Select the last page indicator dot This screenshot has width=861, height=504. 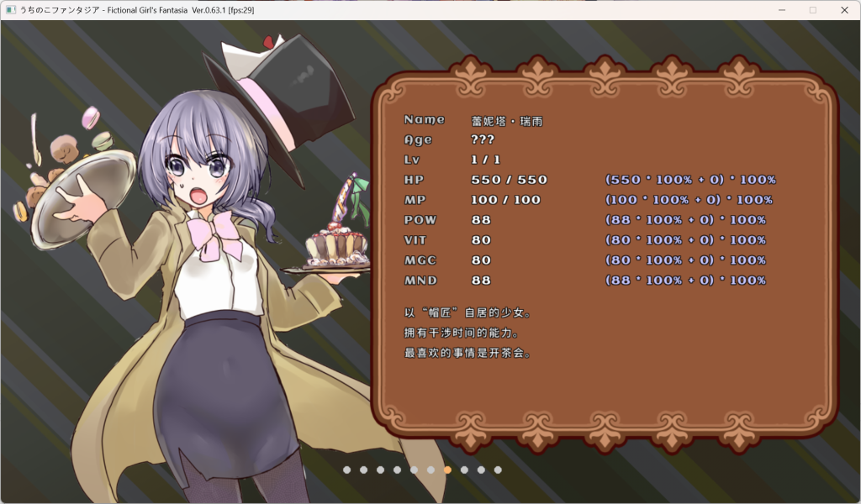tap(498, 470)
